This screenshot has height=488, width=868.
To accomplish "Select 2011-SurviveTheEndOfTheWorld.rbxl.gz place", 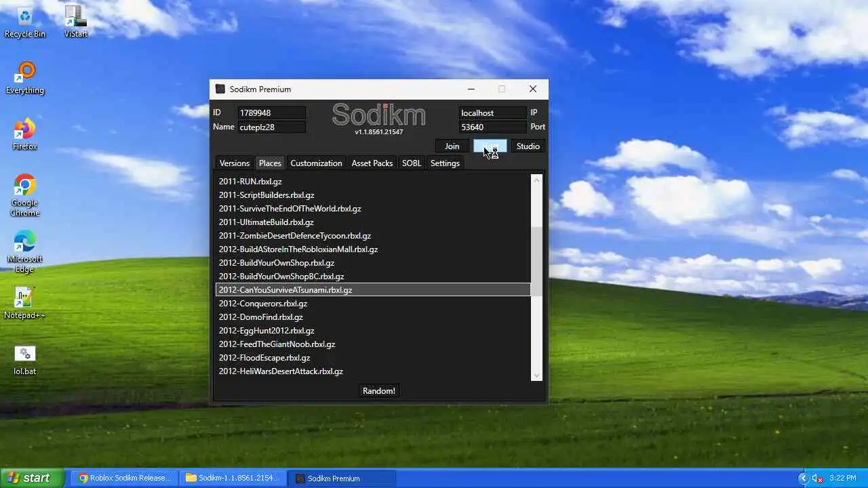I will click(x=373, y=209).
